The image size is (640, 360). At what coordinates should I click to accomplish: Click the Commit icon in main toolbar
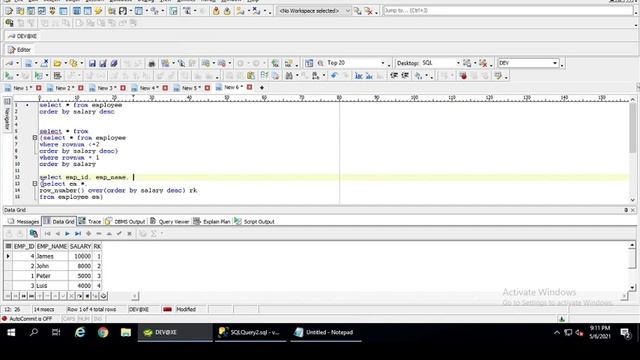(216, 11)
